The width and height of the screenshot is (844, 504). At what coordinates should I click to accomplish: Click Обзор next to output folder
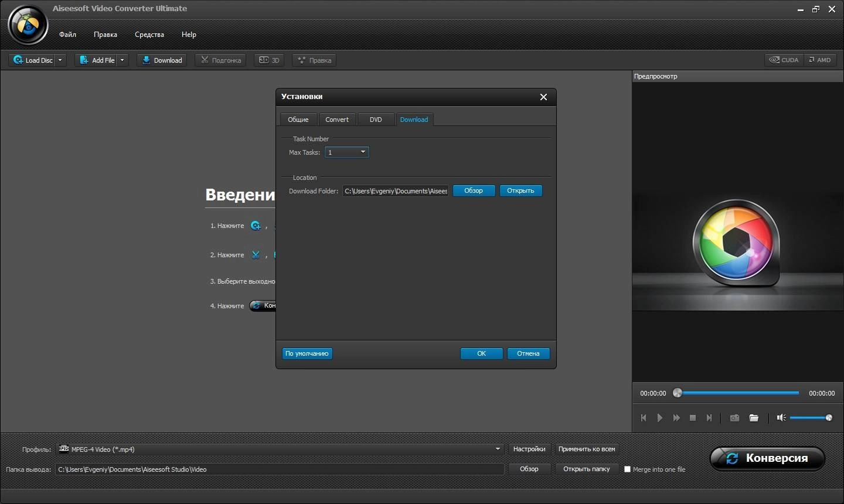529,469
